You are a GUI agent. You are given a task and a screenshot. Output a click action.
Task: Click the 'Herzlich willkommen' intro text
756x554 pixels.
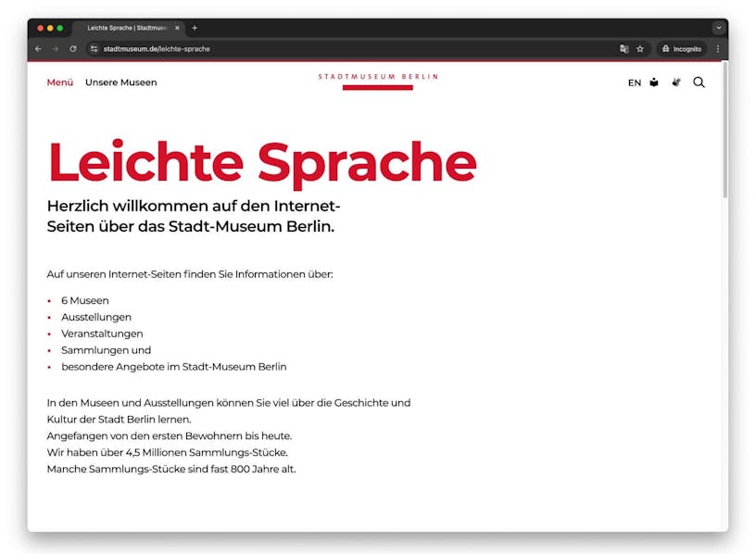point(194,216)
